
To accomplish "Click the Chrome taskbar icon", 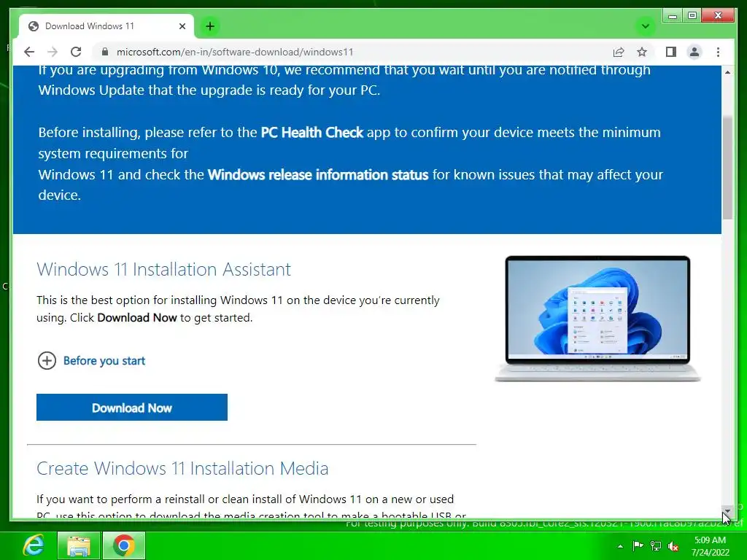I will coord(124,545).
